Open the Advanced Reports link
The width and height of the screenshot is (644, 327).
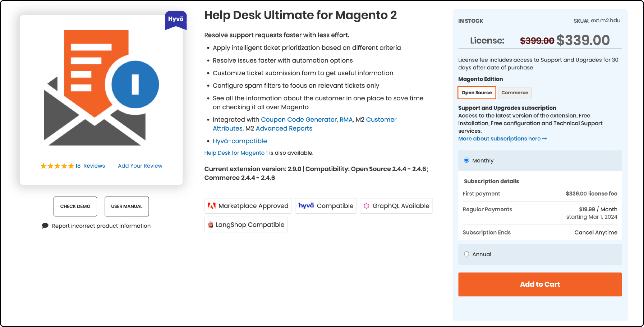pyautogui.click(x=284, y=128)
